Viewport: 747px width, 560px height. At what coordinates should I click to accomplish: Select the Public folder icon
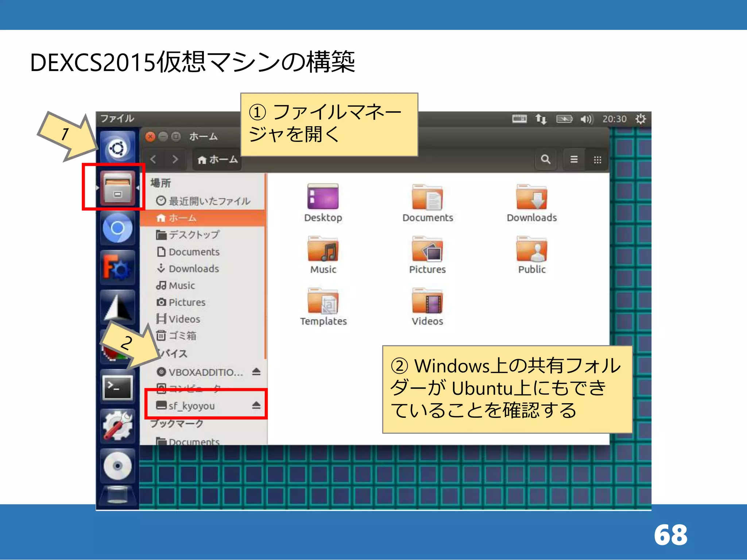click(x=532, y=255)
